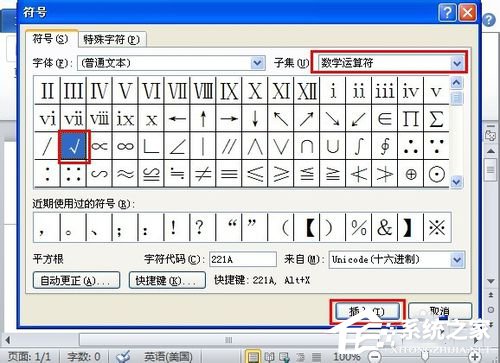The height and width of the screenshot is (363, 500).
Task: Open the 来自 Unicode source dropdown
Action: [x=457, y=260]
